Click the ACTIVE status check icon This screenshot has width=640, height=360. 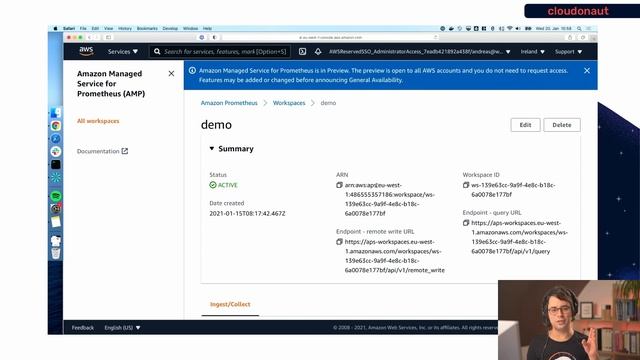click(x=213, y=185)
